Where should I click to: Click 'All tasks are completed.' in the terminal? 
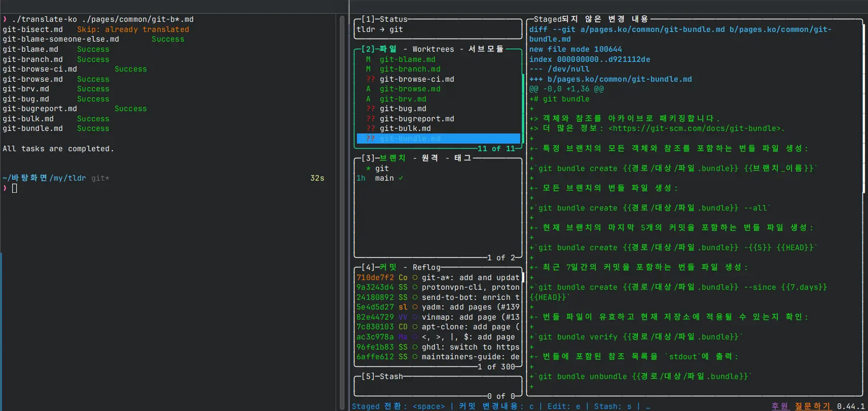click(58, 149)
